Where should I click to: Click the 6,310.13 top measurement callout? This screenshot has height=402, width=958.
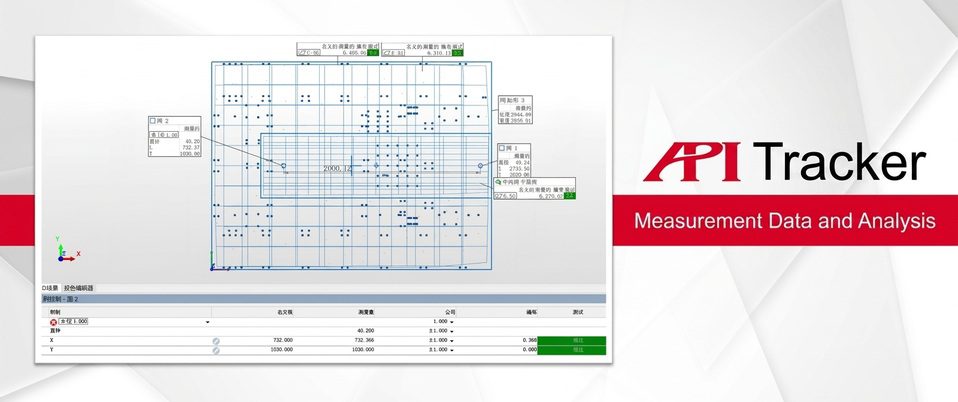click(x=423, y=49)
